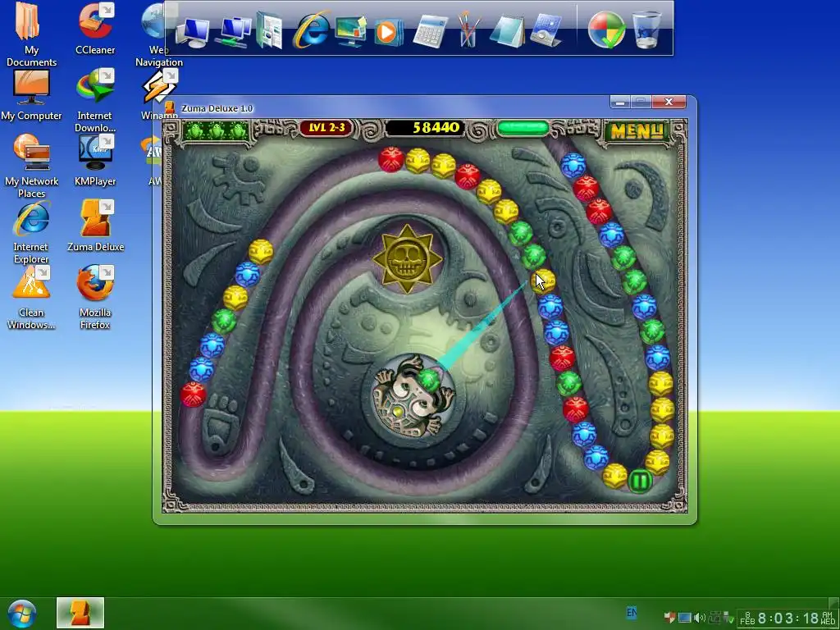
Task: Open Recycle Bin from the dock
Action: pyautogui.click(x=646, y=30)
